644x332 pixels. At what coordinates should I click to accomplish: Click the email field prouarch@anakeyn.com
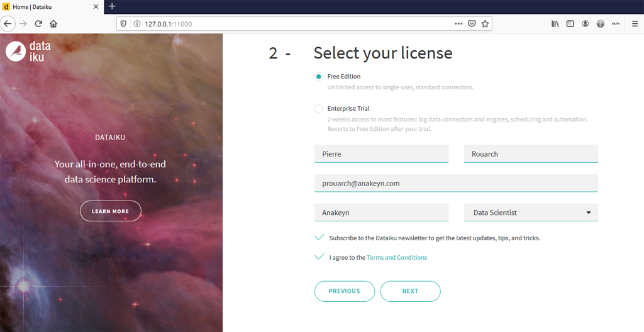(457, 183)
